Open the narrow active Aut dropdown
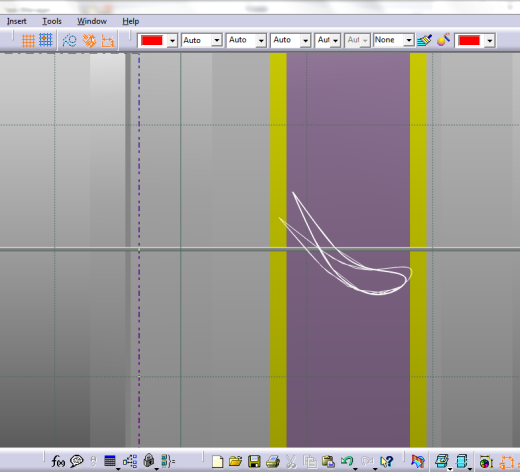520x472 pixels. pos(328,40)
